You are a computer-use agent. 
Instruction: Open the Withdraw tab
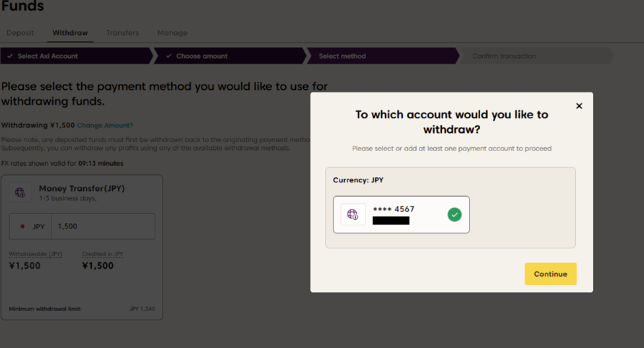(70, 33)
